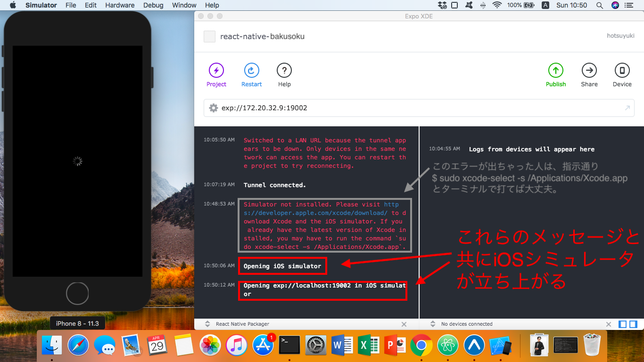Open the Help question mark icon
Image resolution: width=644 pixels, height=362 pixels.
pos(284,71)
